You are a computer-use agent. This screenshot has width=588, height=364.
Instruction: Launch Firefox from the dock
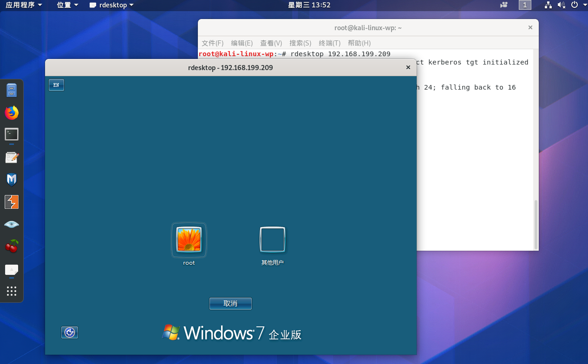point(12,112)
